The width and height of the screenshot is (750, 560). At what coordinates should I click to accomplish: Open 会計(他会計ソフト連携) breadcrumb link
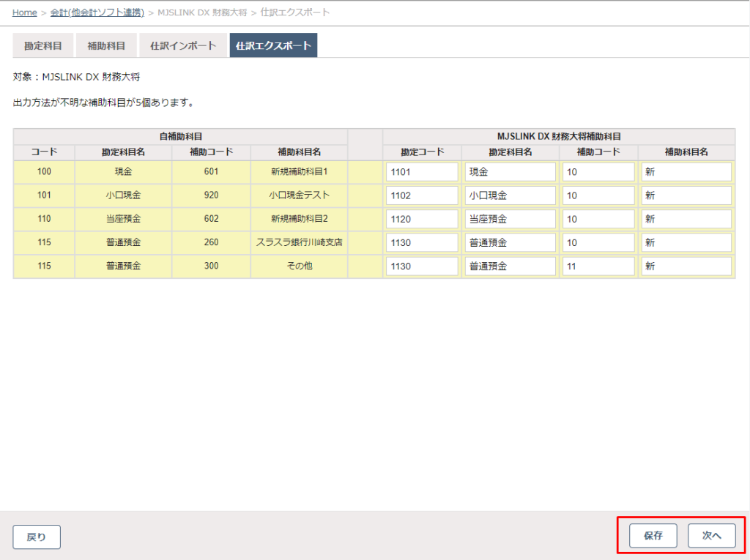coord(97,12)
